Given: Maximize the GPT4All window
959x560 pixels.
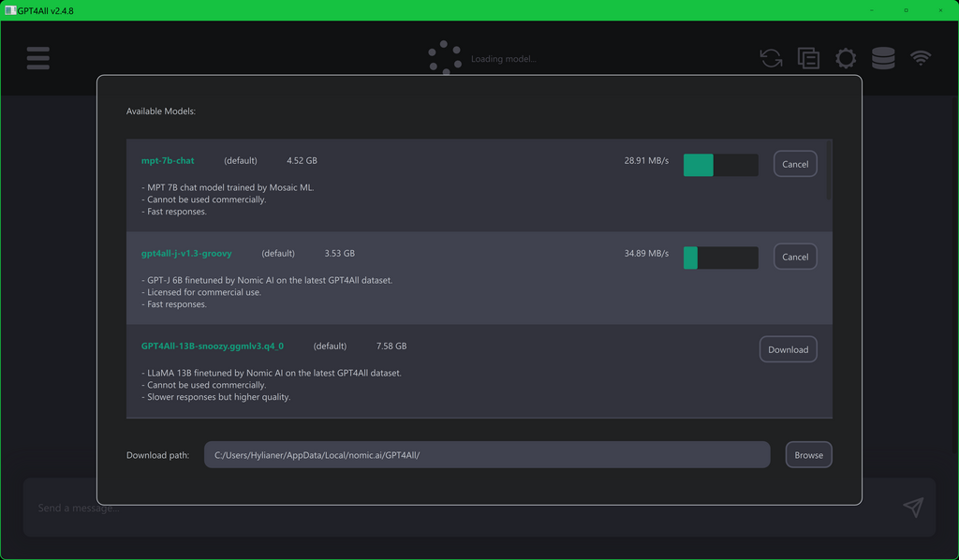Looking at the screenshot, I should (906, 10).
